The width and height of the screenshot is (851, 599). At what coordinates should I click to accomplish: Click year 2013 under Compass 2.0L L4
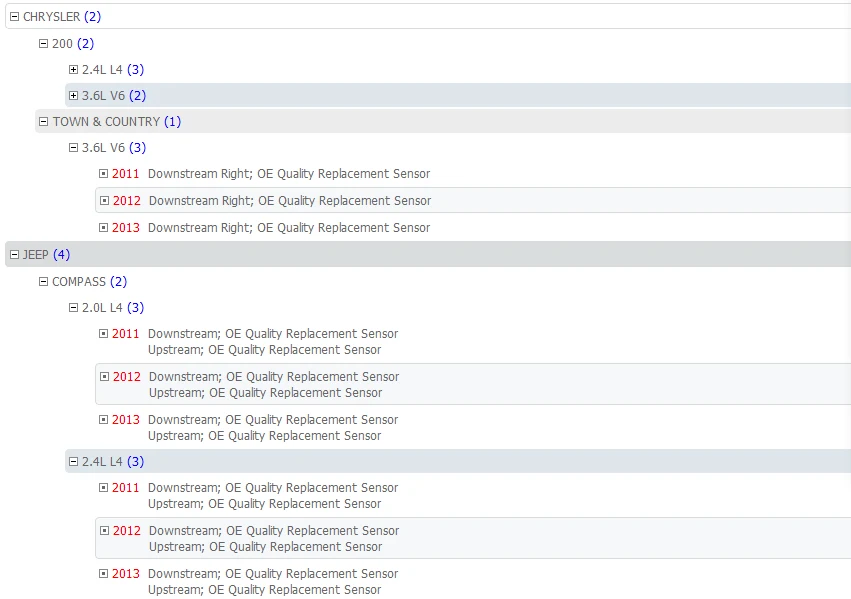coord(125,419)
